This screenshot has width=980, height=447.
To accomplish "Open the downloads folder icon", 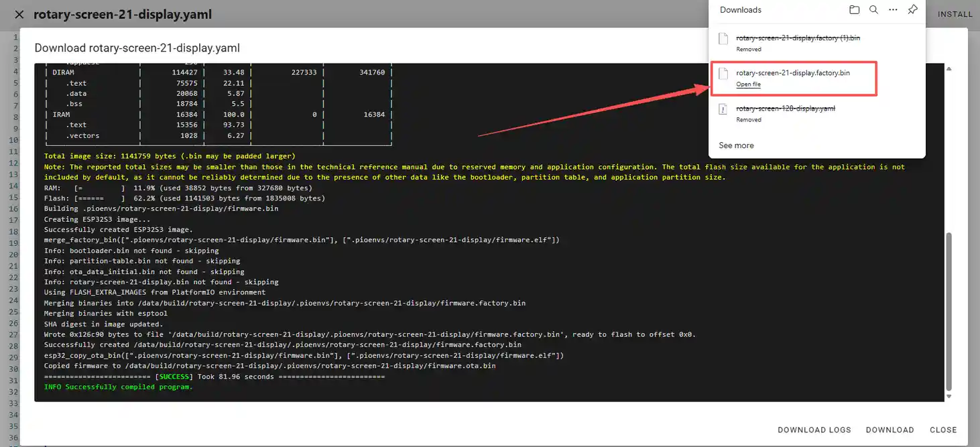I will click(x=854, y=10).
